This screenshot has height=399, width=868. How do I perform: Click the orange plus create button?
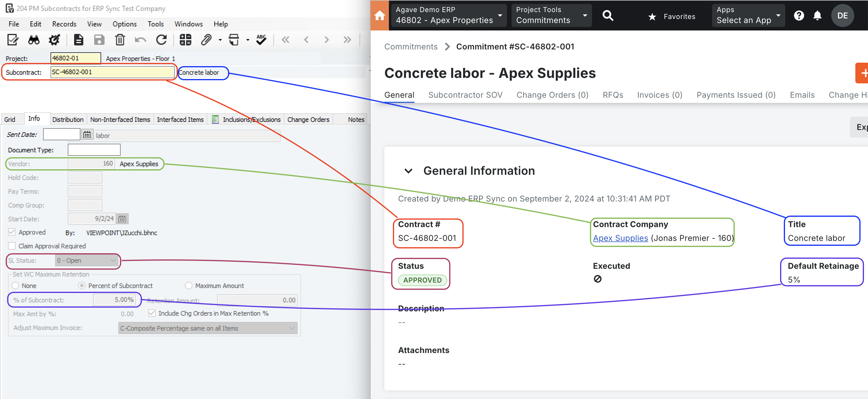862,73
